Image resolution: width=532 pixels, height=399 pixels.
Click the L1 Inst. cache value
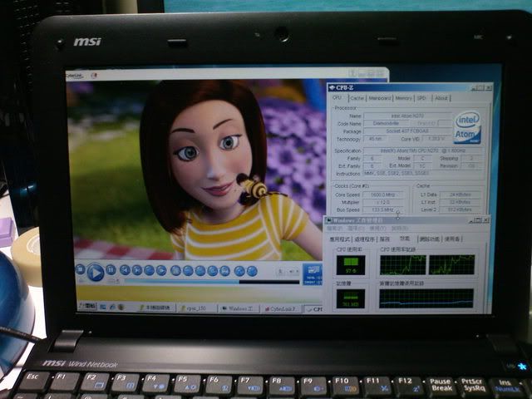[460, 202]
